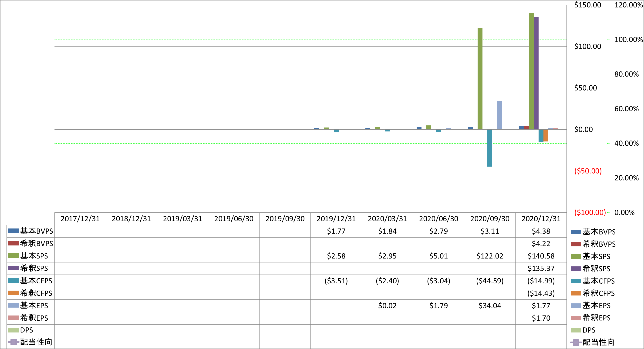
Task: Click the $0.02 基本EPS cell
Action: (388, 306)
